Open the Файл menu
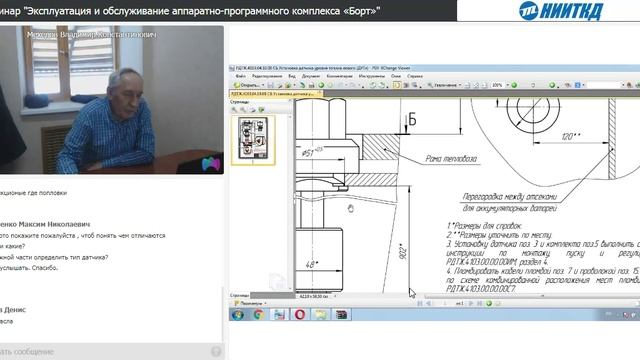Screen dimensions: 640x360 click(240, 76)
